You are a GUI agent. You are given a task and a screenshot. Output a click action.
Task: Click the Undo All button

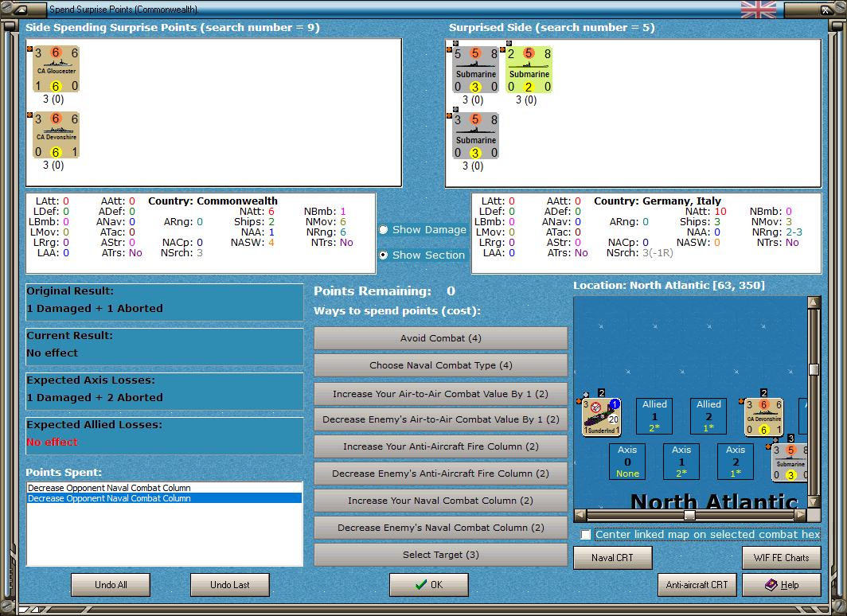tap(111, 585)
